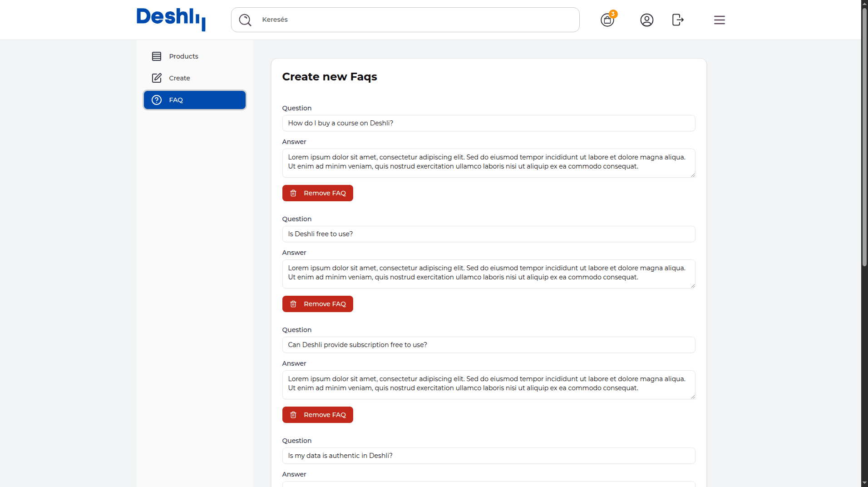Open the hamburger menu

[719, 20]
